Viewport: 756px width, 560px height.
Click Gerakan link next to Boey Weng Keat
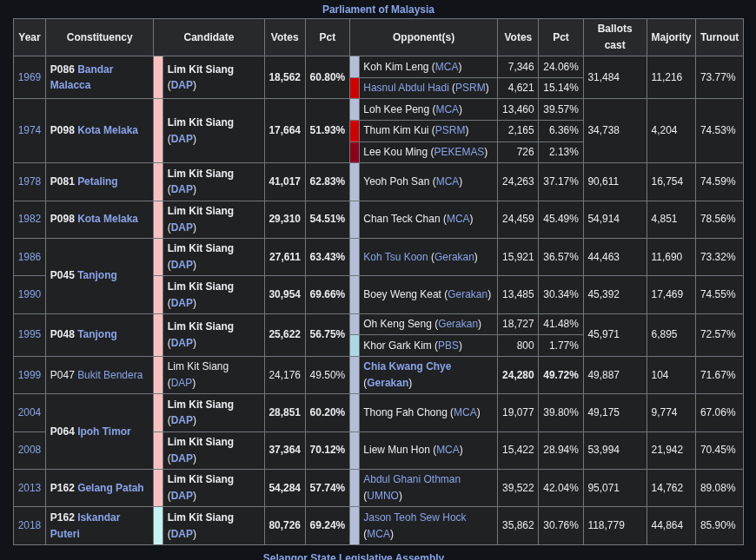pyautogui.click(x=468, y=294)
